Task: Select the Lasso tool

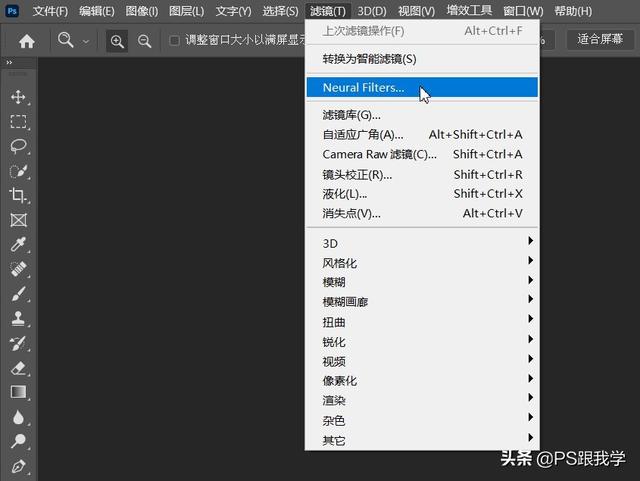Action: (x=18, y=146)
